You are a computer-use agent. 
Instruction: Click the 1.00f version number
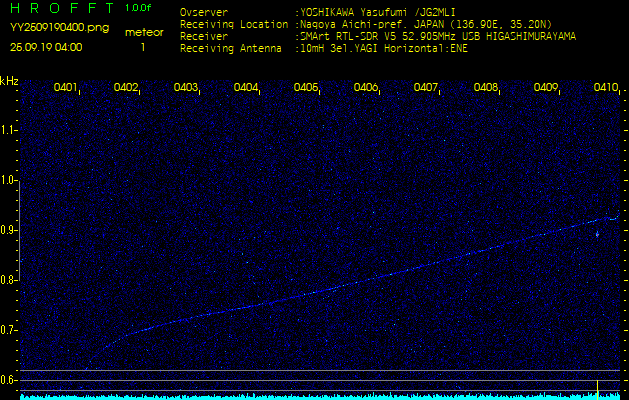pyautogui.click(x=139, y=8)
